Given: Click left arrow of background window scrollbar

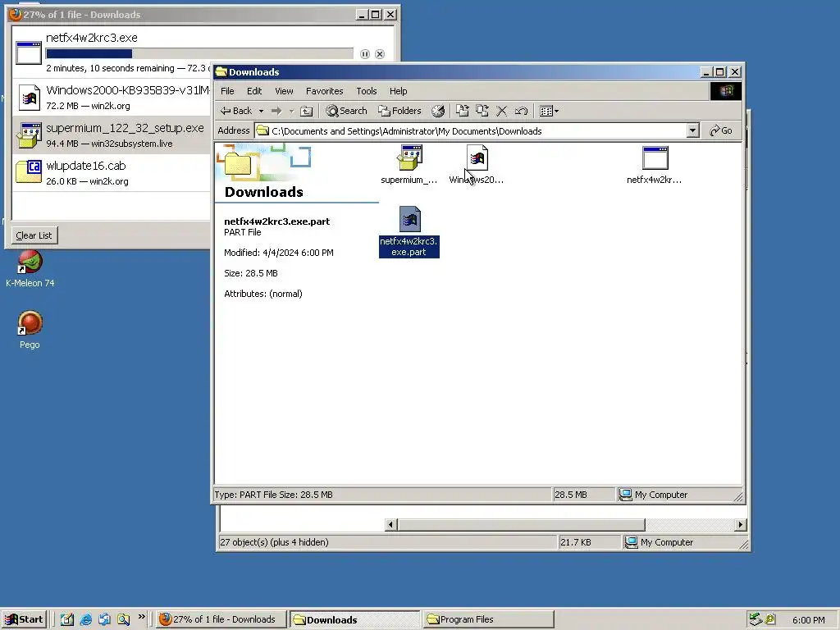Looking at the screenshot, I should coord(390,524).
